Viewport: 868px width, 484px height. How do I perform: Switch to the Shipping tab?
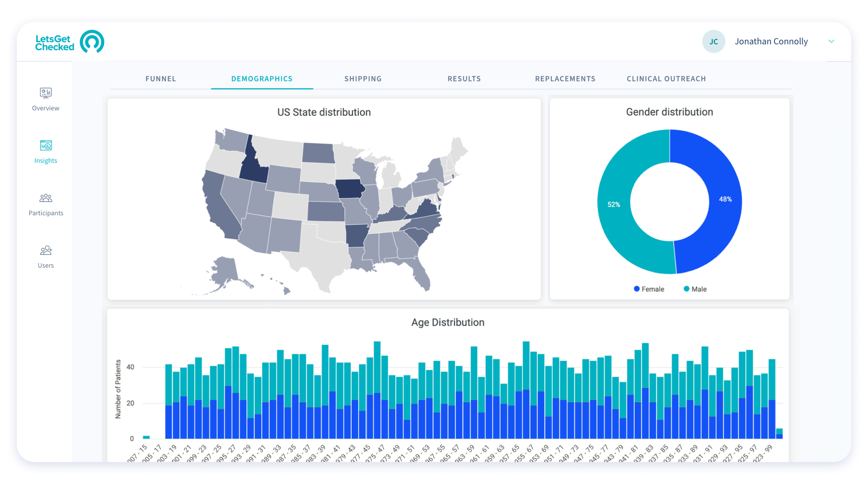[363, 79]
